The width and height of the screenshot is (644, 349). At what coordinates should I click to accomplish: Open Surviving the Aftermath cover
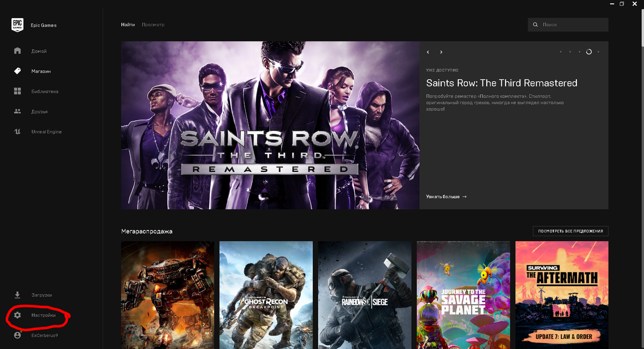point(562,295)
